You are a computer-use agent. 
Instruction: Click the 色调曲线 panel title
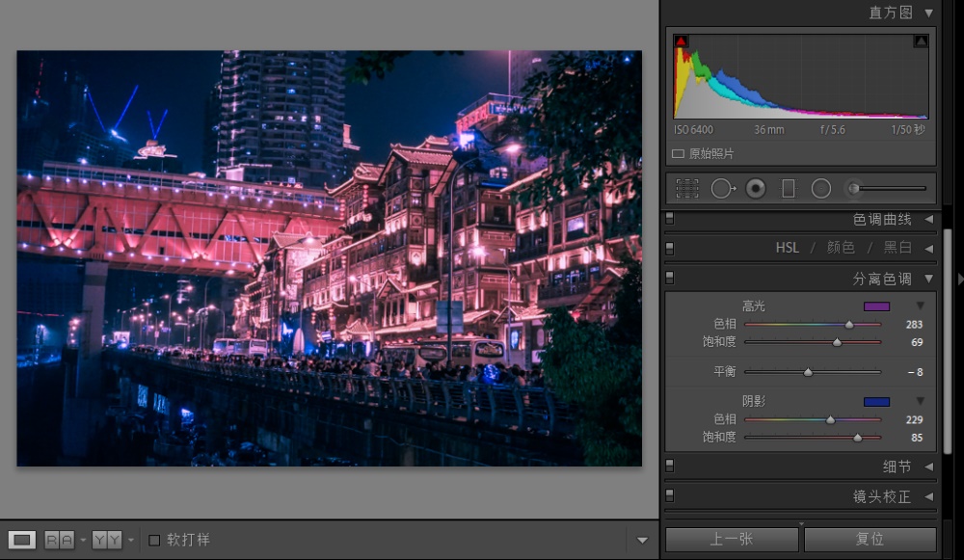click(x=882, y=220)
